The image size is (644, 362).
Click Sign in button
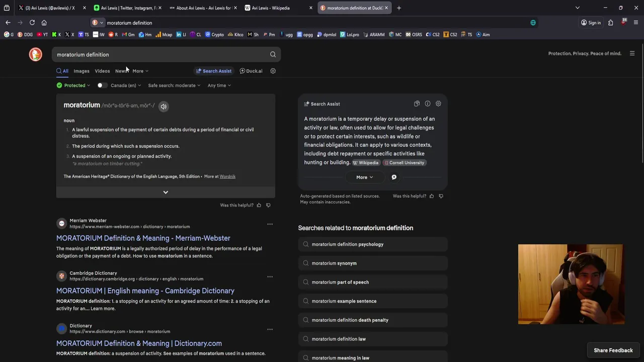click(591, 23)
